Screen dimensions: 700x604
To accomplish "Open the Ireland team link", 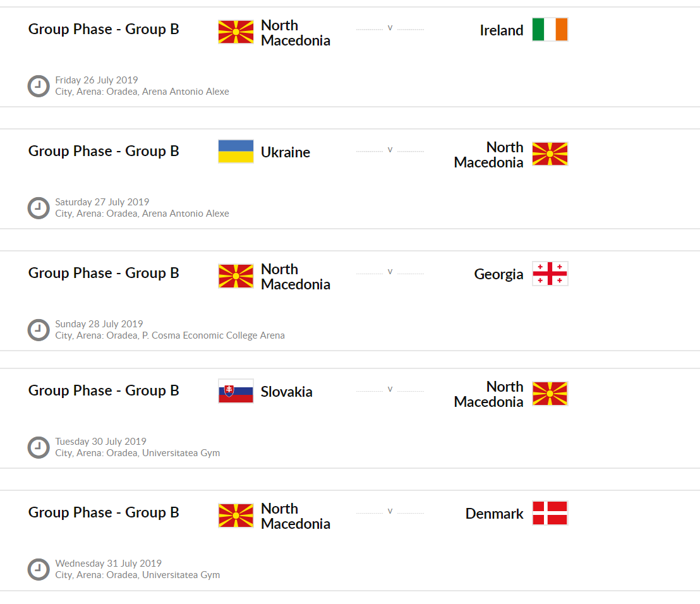I will (x=501, y=30).
